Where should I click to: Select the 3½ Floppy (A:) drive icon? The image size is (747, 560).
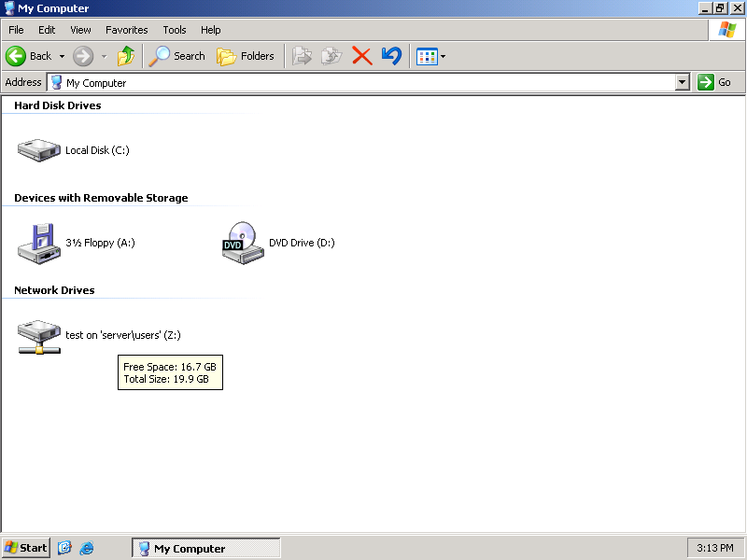pos(39,243)
